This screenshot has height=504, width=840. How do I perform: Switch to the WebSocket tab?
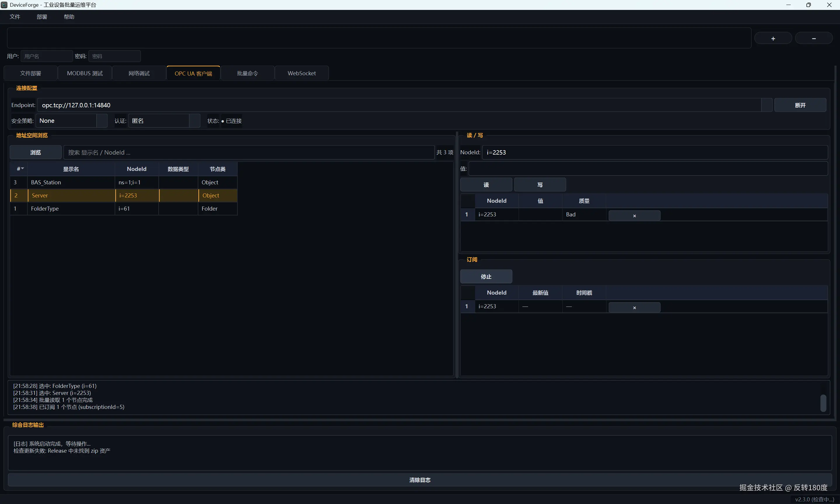coord(302,73)
